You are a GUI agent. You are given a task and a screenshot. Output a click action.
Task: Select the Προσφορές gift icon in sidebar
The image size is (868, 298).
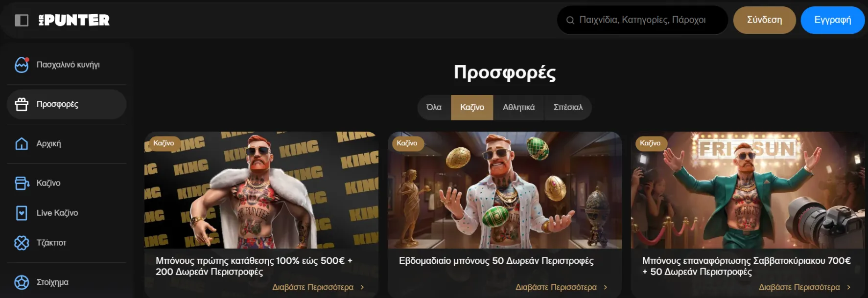pyautogui.click(x=22, y=104)
